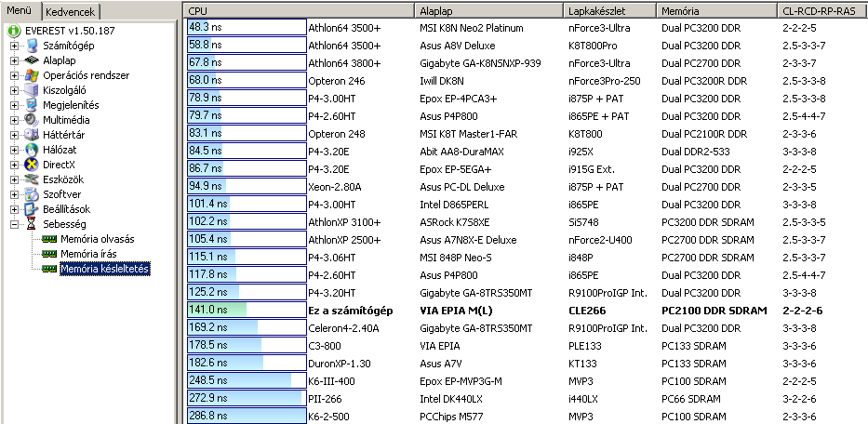This screenshot has height=424, width=868.
Task: Expand the Megjelenítés tree node
Action: pos(14,105)
